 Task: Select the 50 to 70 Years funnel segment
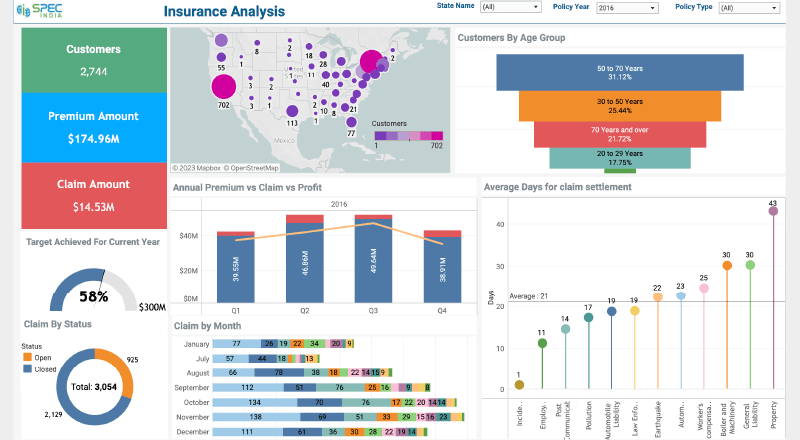coord(620,72)
